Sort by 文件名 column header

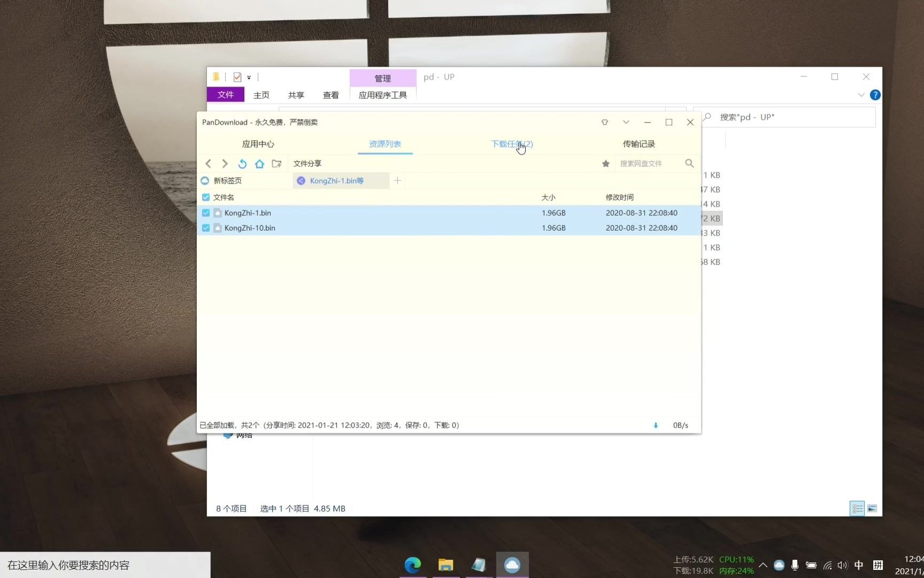coord(224,197)
